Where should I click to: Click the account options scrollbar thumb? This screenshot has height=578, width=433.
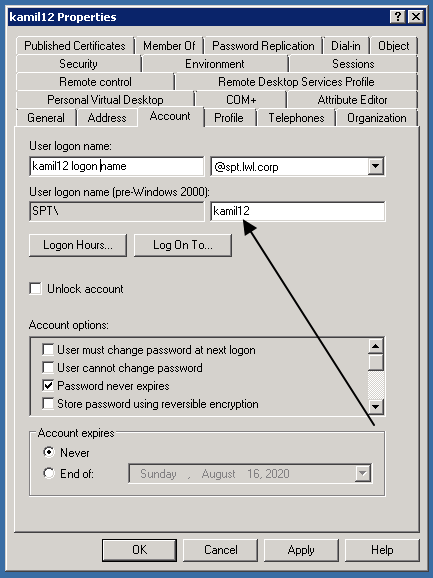click(376, 362)
